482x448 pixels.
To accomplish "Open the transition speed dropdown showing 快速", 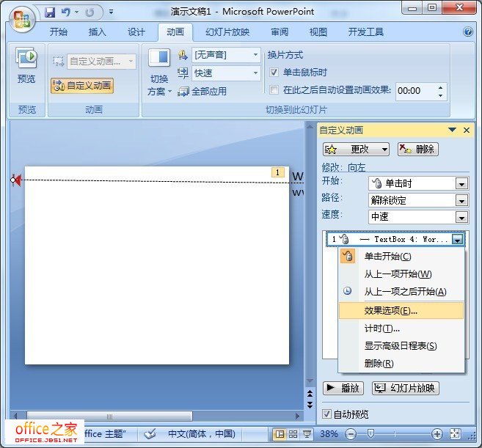I will click(226, 73).
